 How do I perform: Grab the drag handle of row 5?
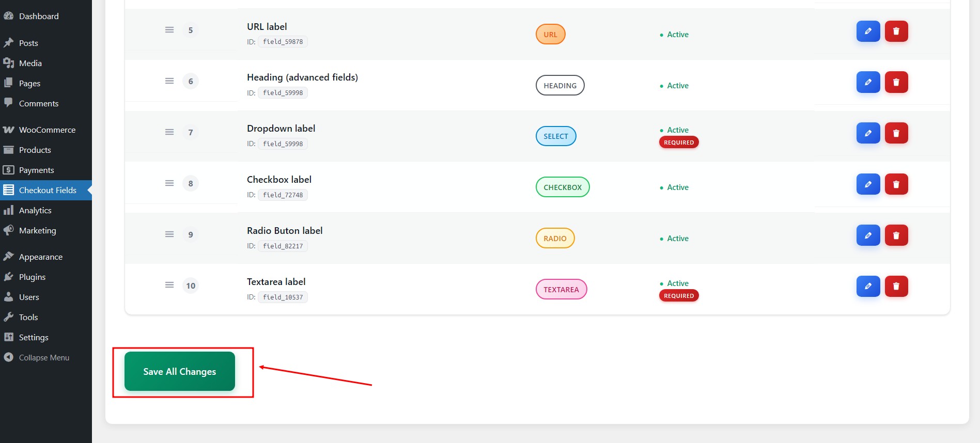pyautogui.click(x=169, y=30)
